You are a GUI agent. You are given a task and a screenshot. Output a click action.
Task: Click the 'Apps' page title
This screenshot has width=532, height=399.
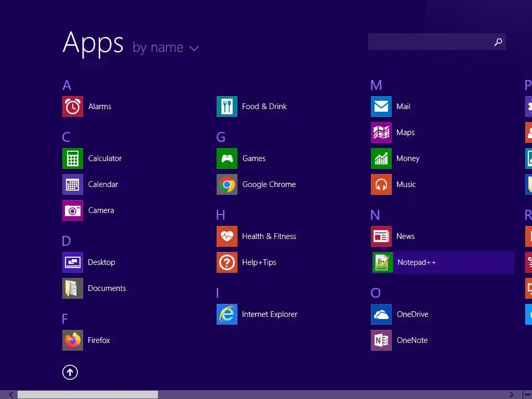tap(94, 44)
